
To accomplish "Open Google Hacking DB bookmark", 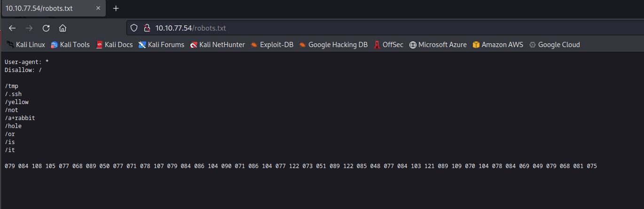I will (x=333, y=45).
